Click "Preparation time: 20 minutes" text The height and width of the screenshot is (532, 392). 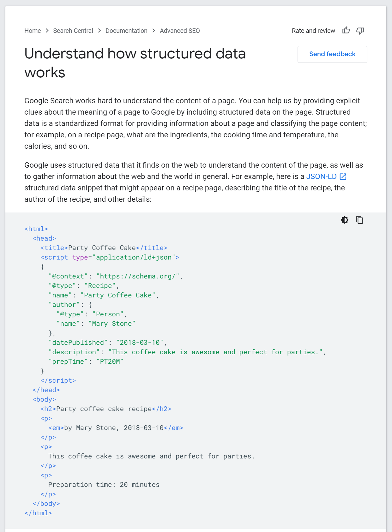coord(104,485)
